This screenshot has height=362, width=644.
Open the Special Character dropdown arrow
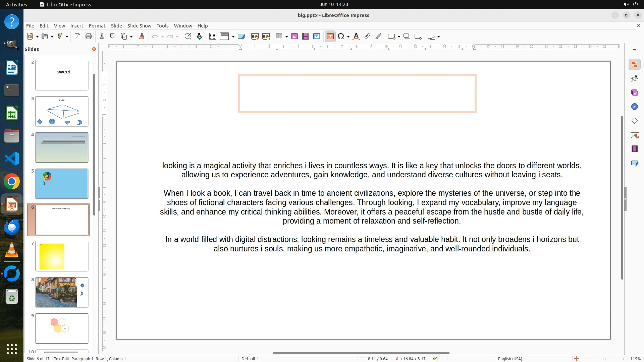348,37
